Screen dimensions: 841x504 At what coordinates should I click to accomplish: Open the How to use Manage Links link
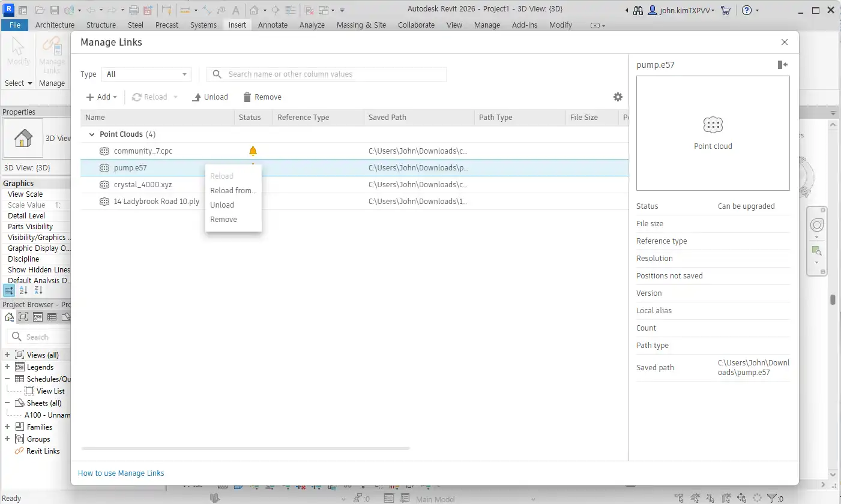pos(121,473)
